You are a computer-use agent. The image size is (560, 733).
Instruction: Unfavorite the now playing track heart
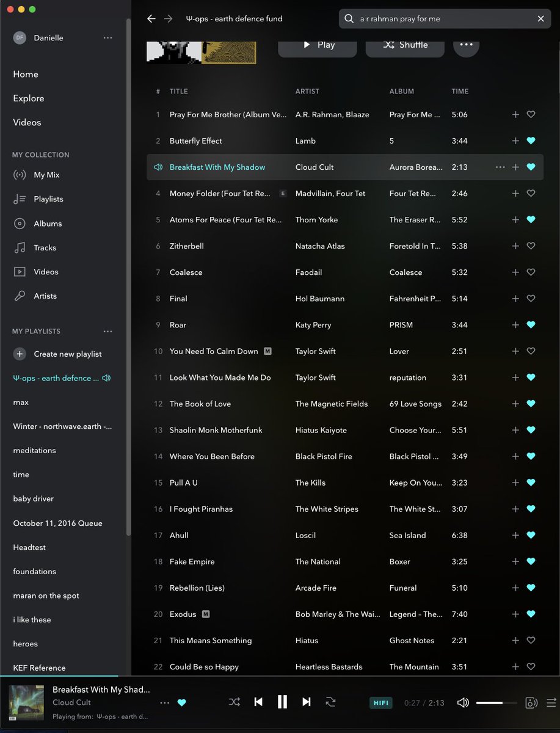pyautogui.click(x=181, y=702)
